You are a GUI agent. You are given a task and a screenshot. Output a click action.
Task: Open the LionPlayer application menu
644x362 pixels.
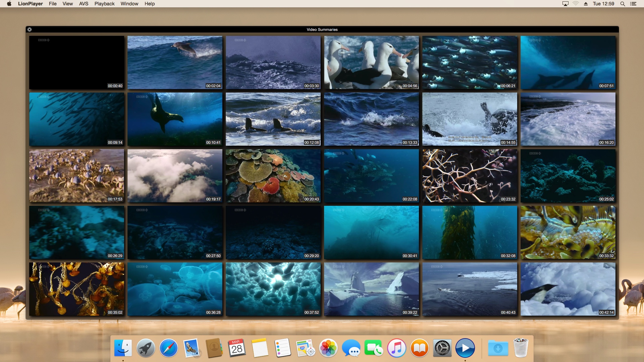(x=30, y=4)
